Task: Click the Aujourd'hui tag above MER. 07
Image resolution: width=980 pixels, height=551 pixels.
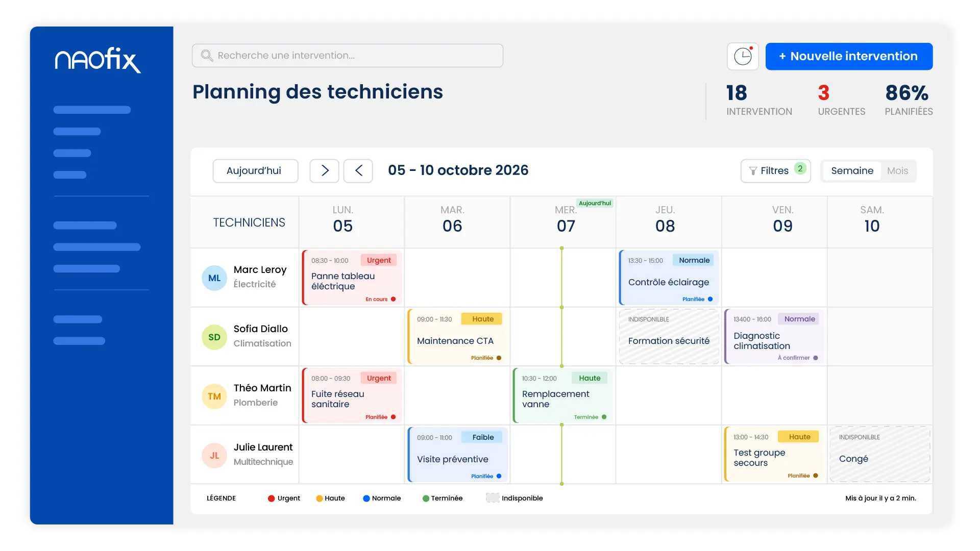Action: click(595, 203)
